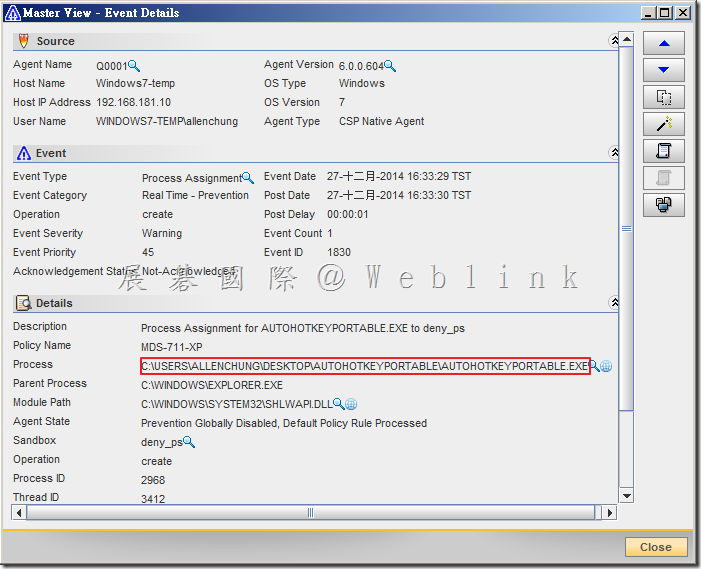Click the Description Process Assignment text

pos(303,329)
